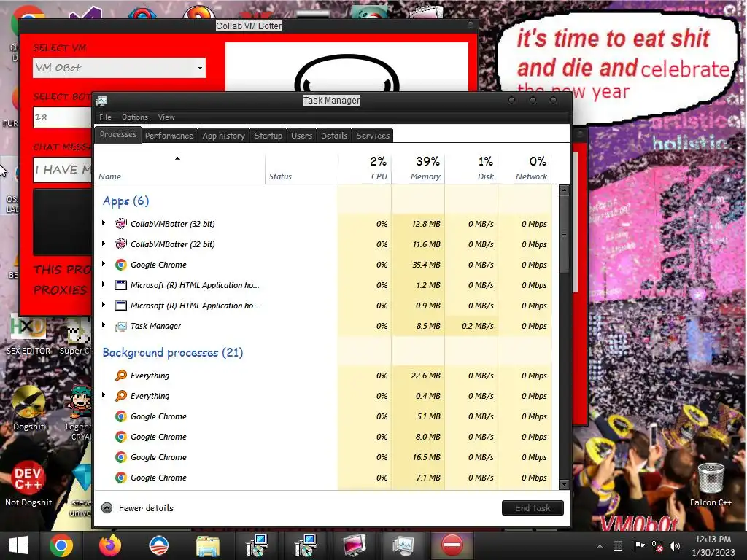747x560 pixels.
Task: Click the volume speaker tray icon
Action: point(675,546)
